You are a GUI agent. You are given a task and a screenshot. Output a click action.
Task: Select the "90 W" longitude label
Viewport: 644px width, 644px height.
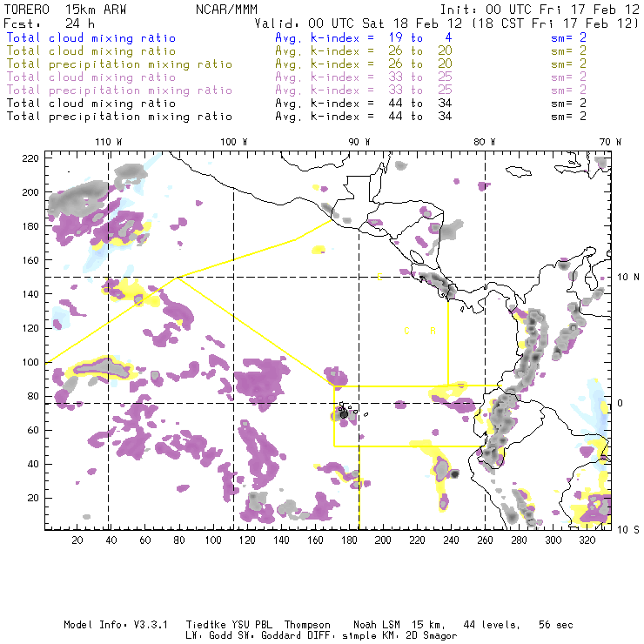pyautogui.click(x=359, y=142)
